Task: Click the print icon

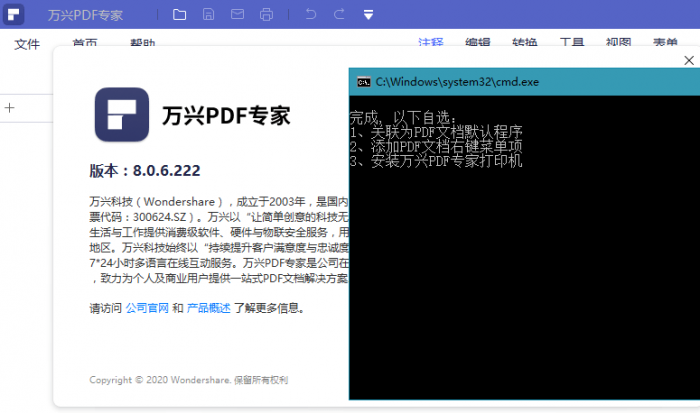Action: [266, 15]
